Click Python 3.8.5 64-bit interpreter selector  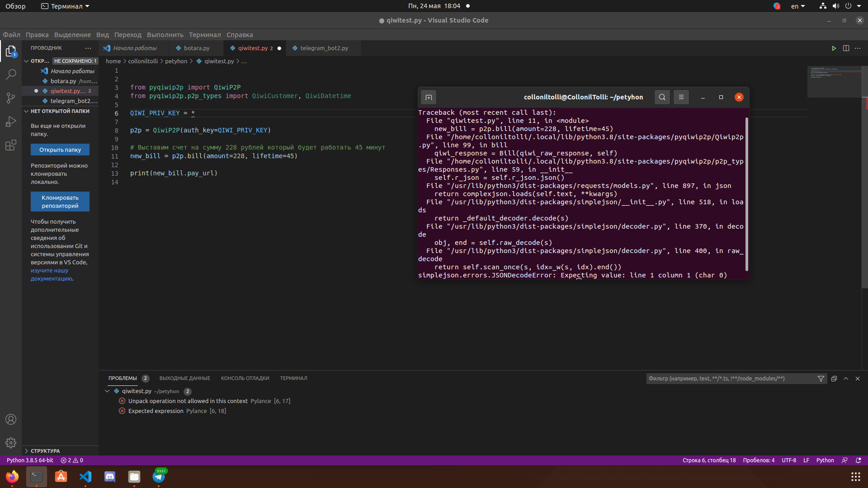(x=30, y=460)
